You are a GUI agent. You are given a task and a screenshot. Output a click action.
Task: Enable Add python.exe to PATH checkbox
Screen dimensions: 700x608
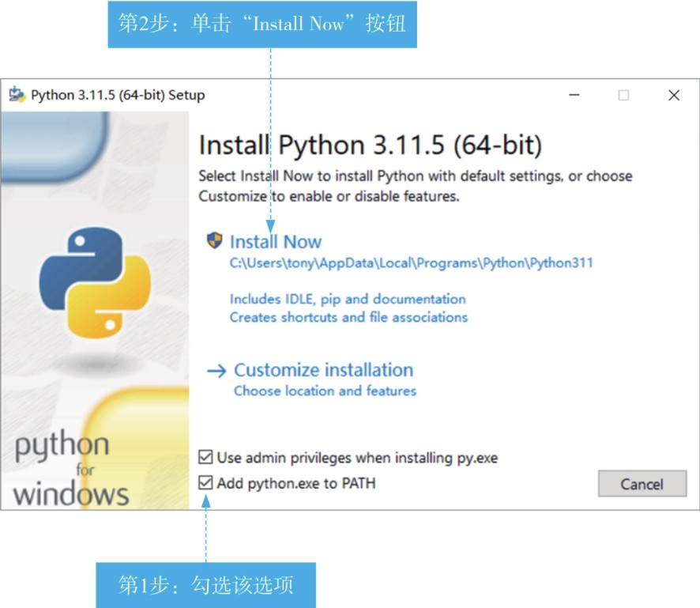(x=205, y=483)
